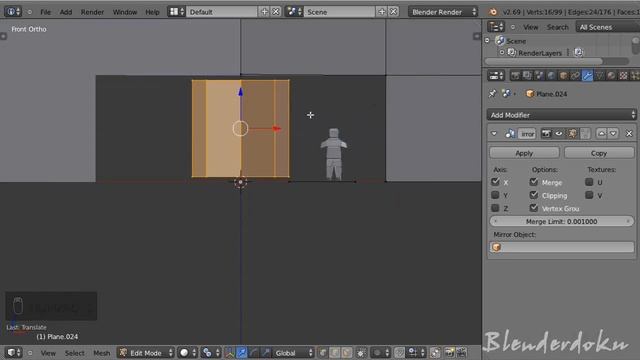Select the rotate manipulator button

(x=254, y=352)
